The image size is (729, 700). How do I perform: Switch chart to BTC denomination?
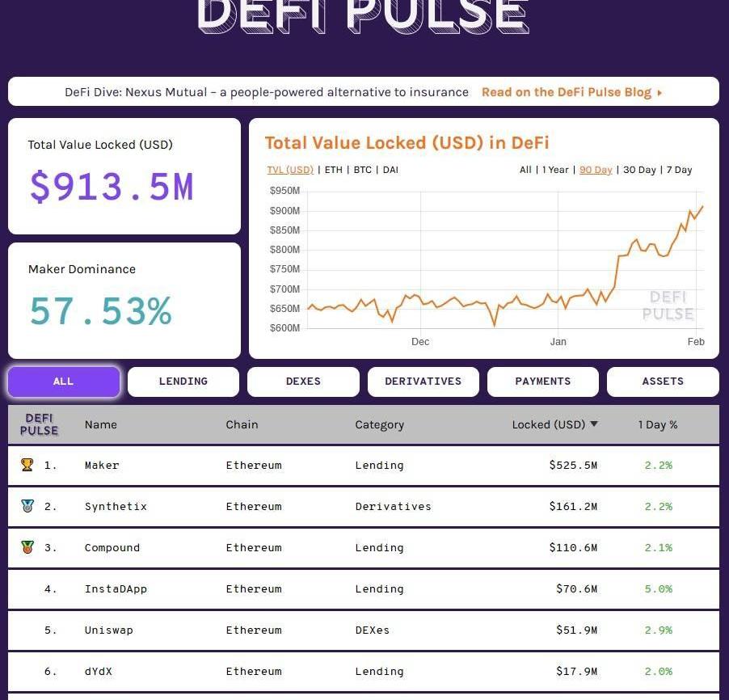363,170
